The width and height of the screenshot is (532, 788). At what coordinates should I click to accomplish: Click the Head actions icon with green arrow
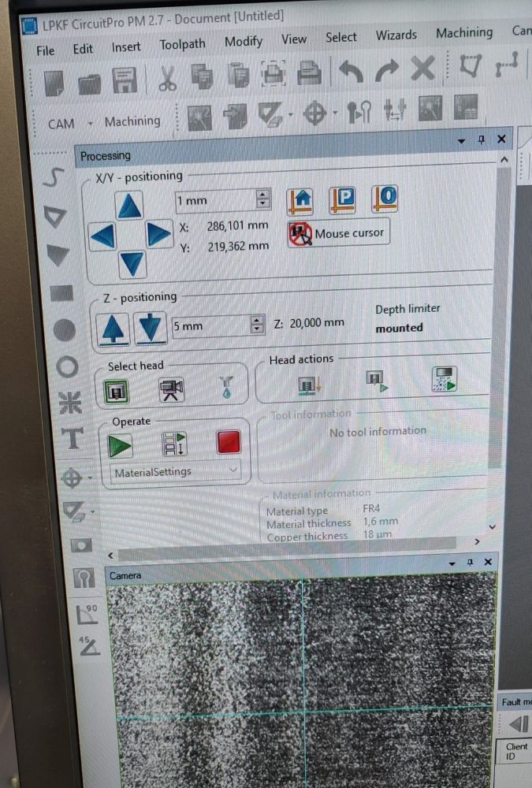[377, 382]
